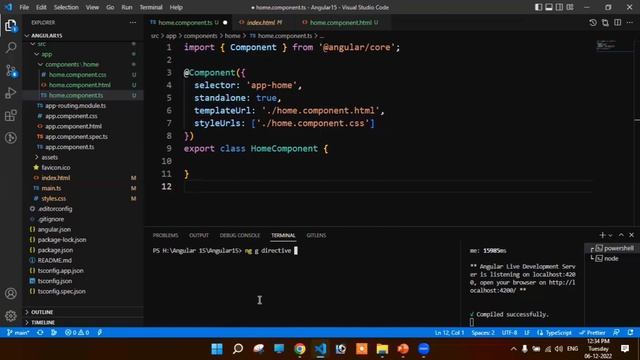Maximize the terminal panel size
This screenshot has width=640, height=360.
[x=621, y=235]
